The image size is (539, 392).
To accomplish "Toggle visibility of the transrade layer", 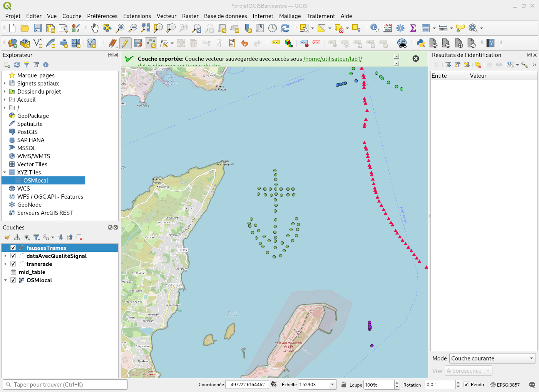I will [x=13, y=264].
